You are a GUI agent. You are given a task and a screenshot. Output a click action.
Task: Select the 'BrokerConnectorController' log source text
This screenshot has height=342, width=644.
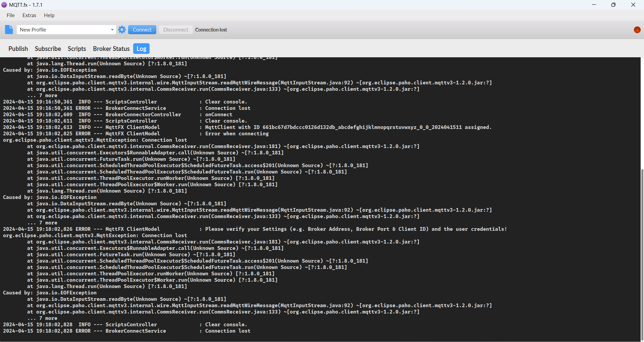(143, 115)
